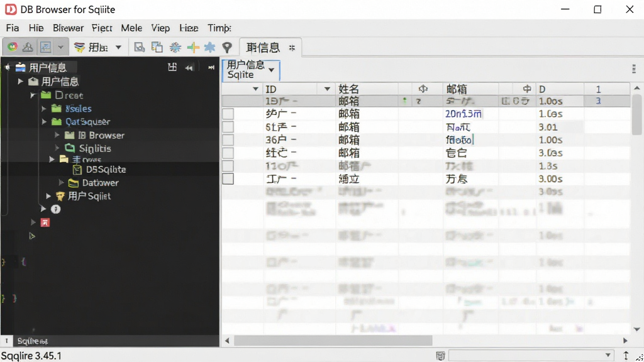Open the Fiect menu
The width and height of the screenshot is (644, 362).
coord(102,28)
